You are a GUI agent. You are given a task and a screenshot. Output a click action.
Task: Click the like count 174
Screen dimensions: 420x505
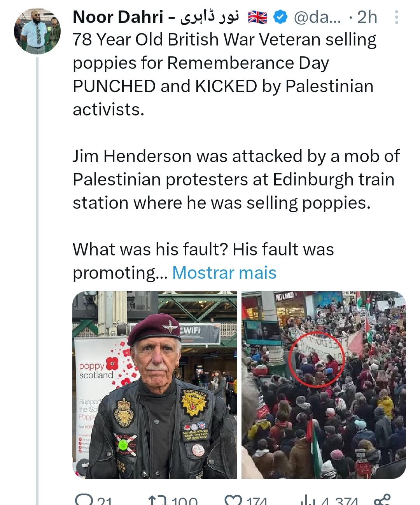point(257,502)
